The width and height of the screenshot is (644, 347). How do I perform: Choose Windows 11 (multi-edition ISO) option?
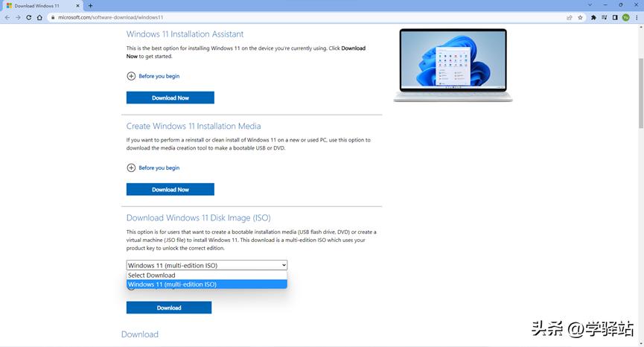[206, 284]
